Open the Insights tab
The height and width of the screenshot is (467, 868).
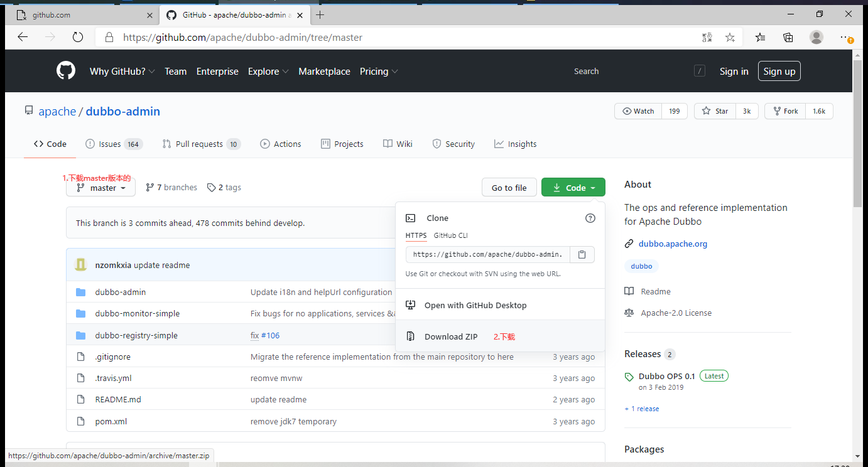(515, 144)
